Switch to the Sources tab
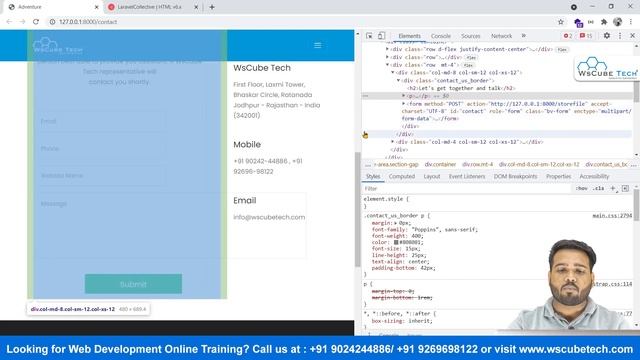The width and height of the screenshot is (640, 360). [471, 36]
